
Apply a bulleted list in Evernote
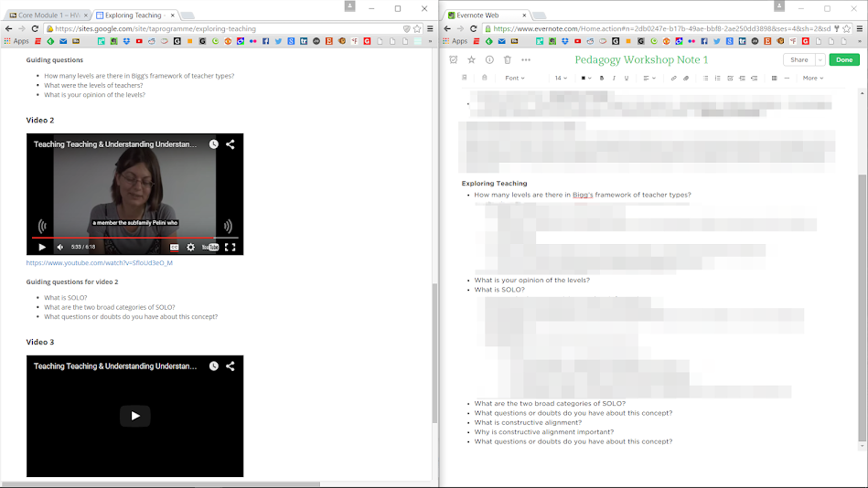click(705, 78)
